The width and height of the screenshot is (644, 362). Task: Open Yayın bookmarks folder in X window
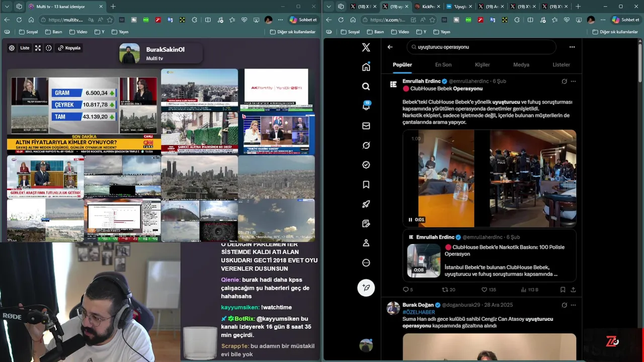pos(441,32)
